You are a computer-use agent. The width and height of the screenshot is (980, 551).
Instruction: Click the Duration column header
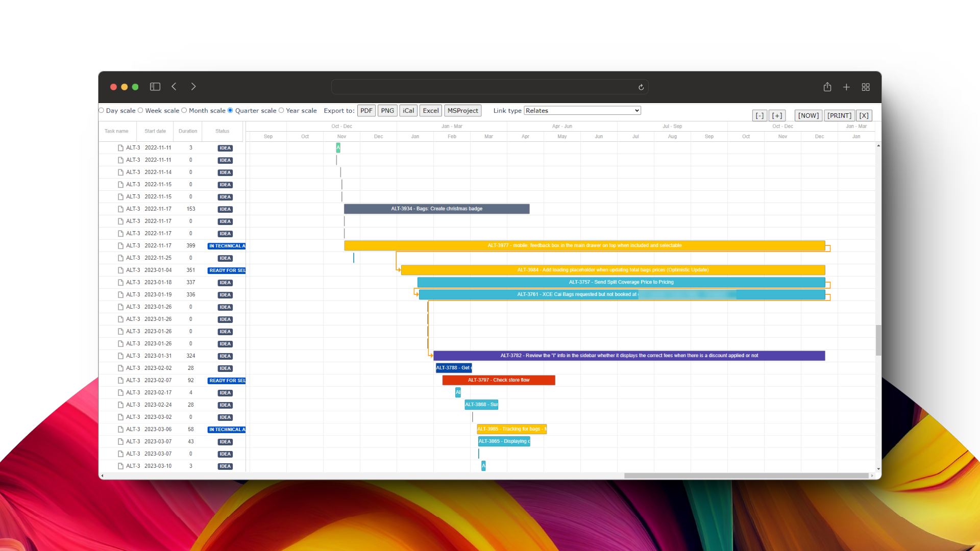click(x=188, y=131)
